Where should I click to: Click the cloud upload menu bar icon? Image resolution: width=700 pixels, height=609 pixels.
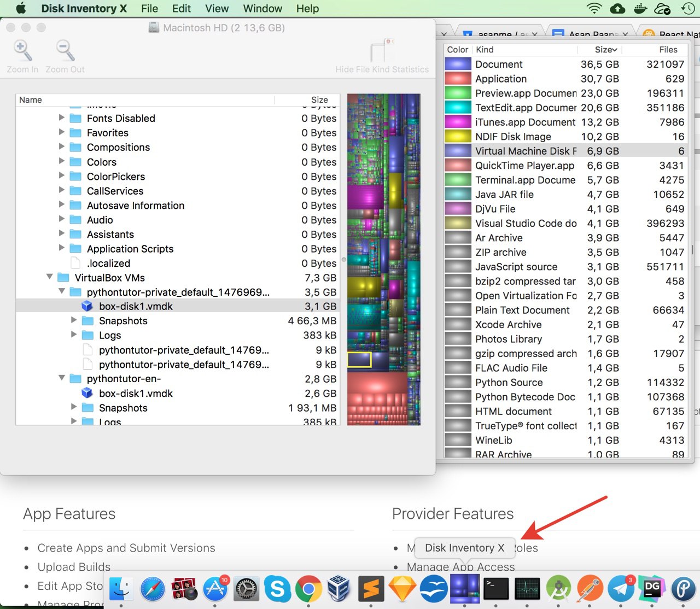tap(617, 8)
